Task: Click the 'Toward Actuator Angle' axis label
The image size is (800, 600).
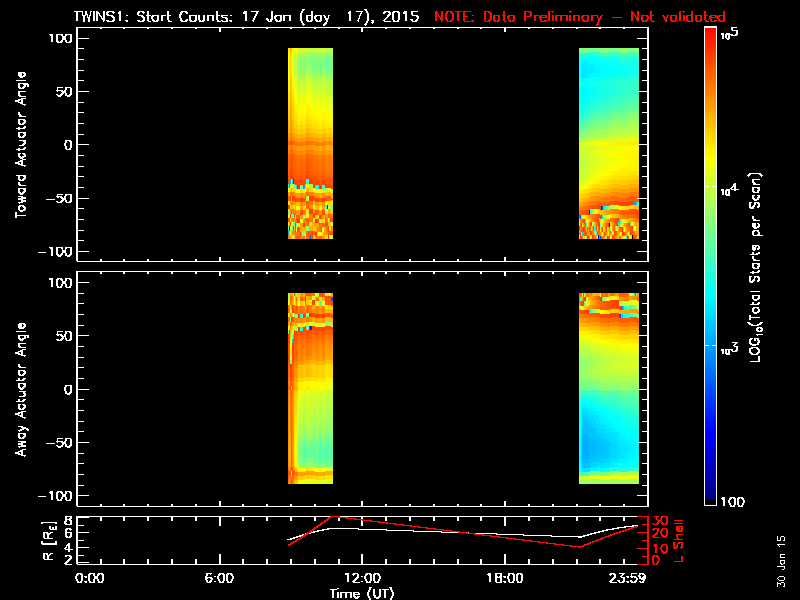Action: (x=21, y=144)
